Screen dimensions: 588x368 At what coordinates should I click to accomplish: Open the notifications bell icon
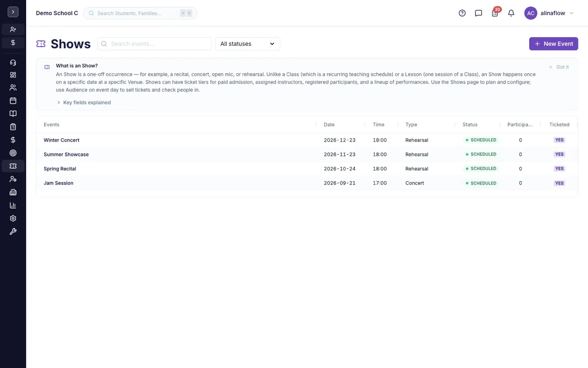coord(511,13)
